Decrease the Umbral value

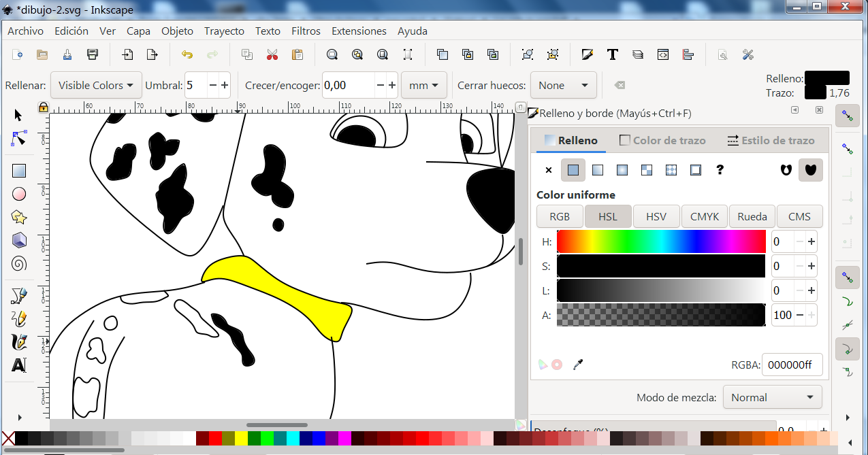(x=213, y=85)
